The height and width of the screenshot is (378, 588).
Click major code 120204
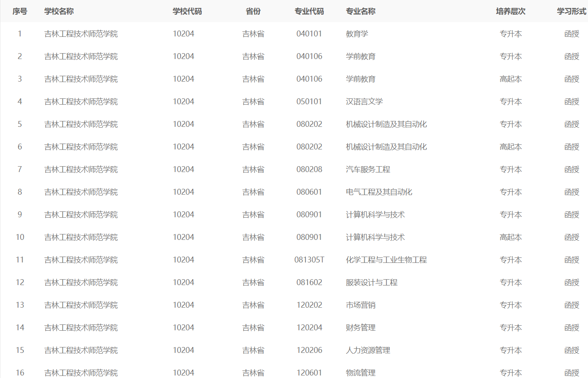coord(309,328)
